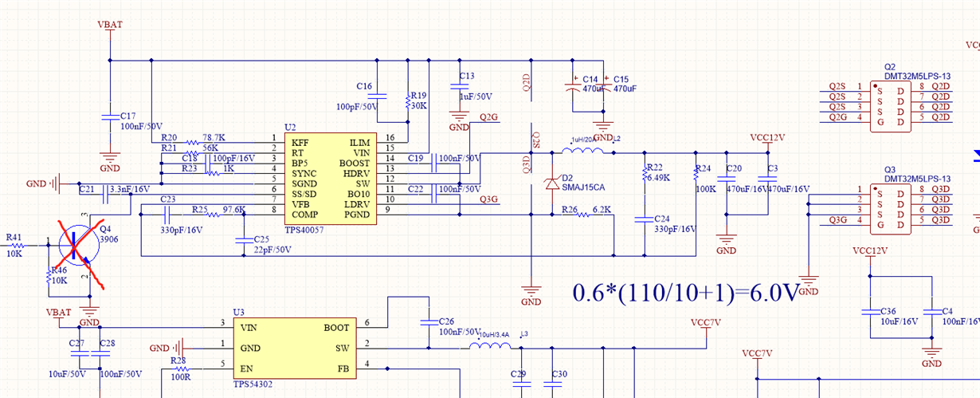
Task: Click the 97.6K value of R25
Action: tap(233, 209)
